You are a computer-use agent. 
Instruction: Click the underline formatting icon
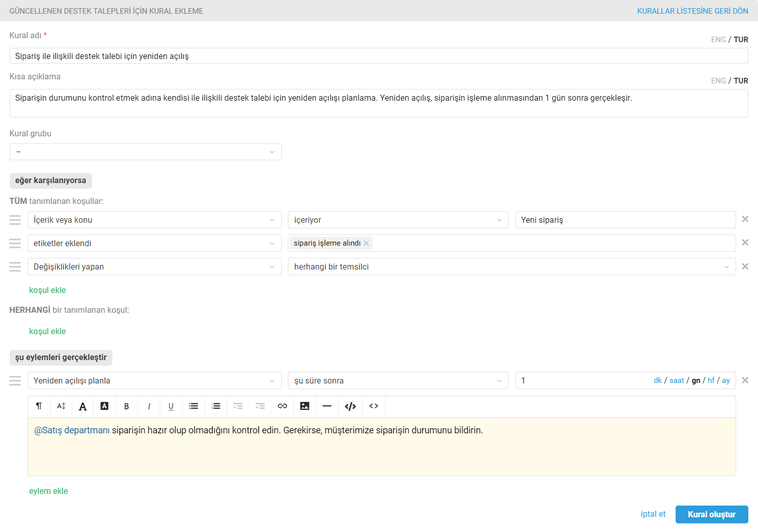(171, 406)
